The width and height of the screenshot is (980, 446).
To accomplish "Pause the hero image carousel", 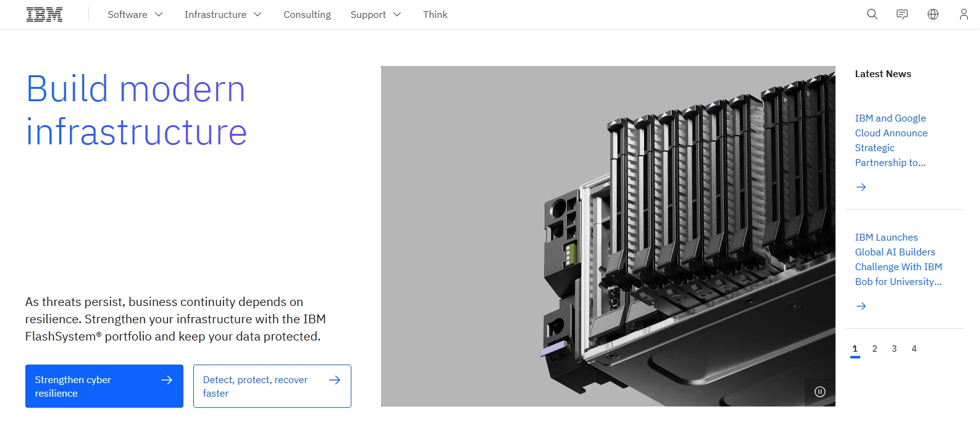I will 820,392.
